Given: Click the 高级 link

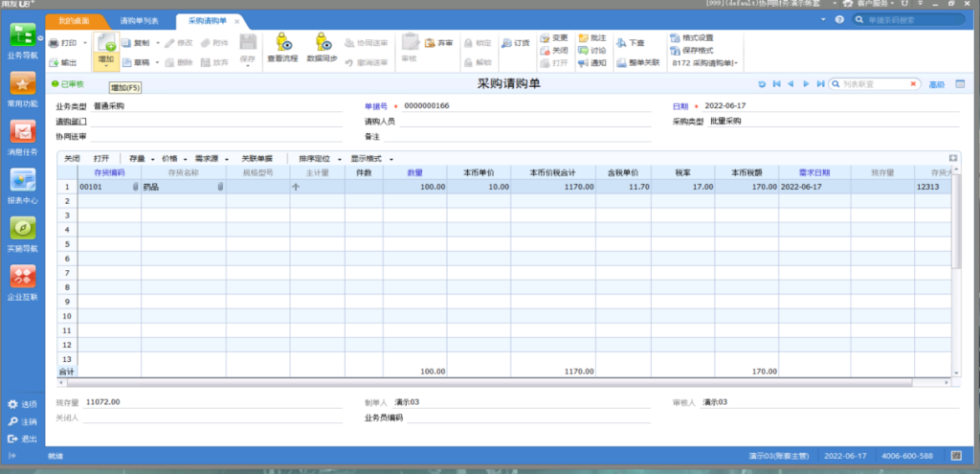Looking at the screenshot, I should (x=936, y=84).
